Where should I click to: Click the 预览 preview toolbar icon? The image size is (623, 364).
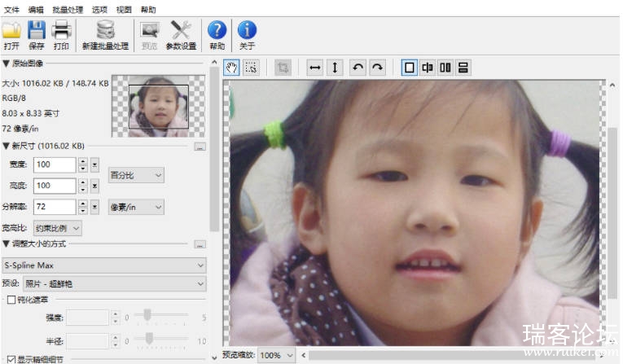tap(149, 35)
